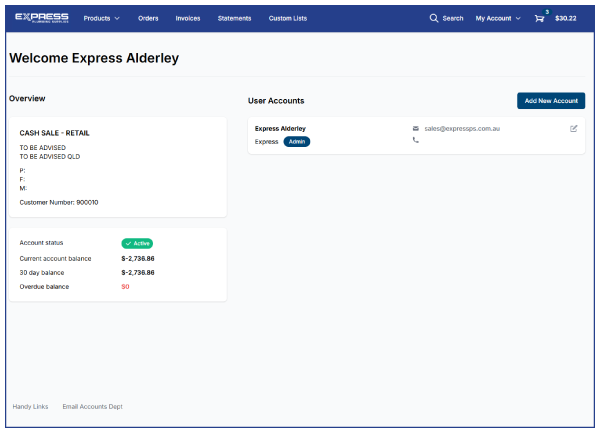Click the Overdue balance label
The width and height of the screenshot is (600, 433).
pos(44,286)
